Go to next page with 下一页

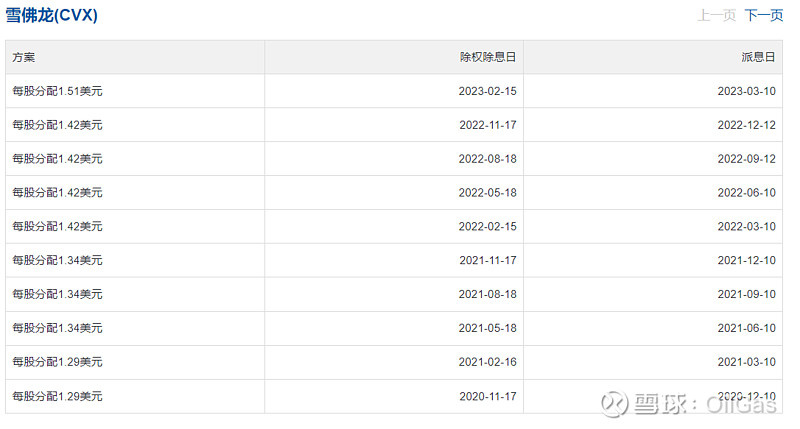coord(764,16)
